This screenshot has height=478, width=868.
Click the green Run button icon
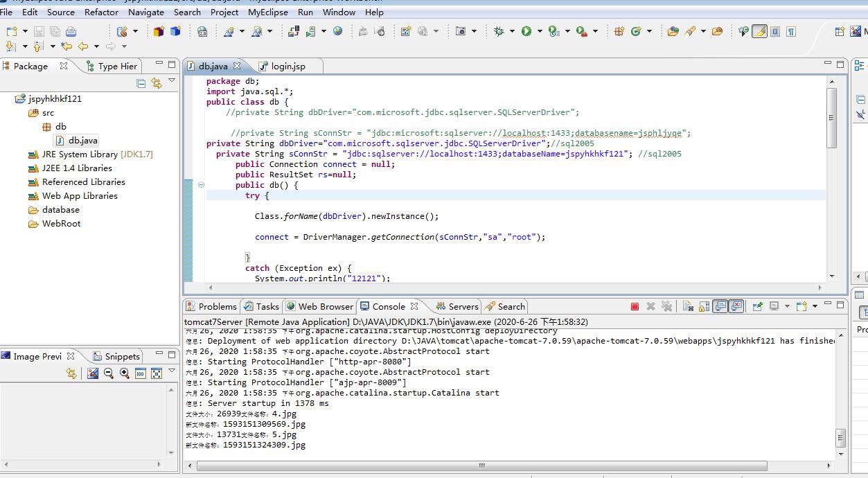click(526, 31)
